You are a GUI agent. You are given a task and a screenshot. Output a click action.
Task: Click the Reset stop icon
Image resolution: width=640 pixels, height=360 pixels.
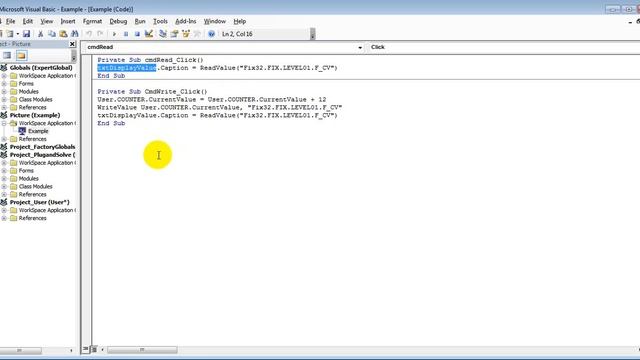point(137,34)
